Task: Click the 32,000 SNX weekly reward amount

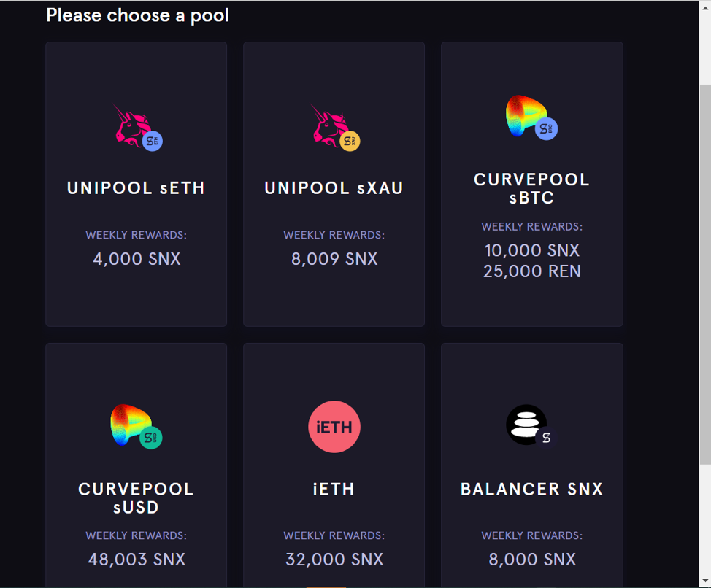Action: click(x=334, y=560)
